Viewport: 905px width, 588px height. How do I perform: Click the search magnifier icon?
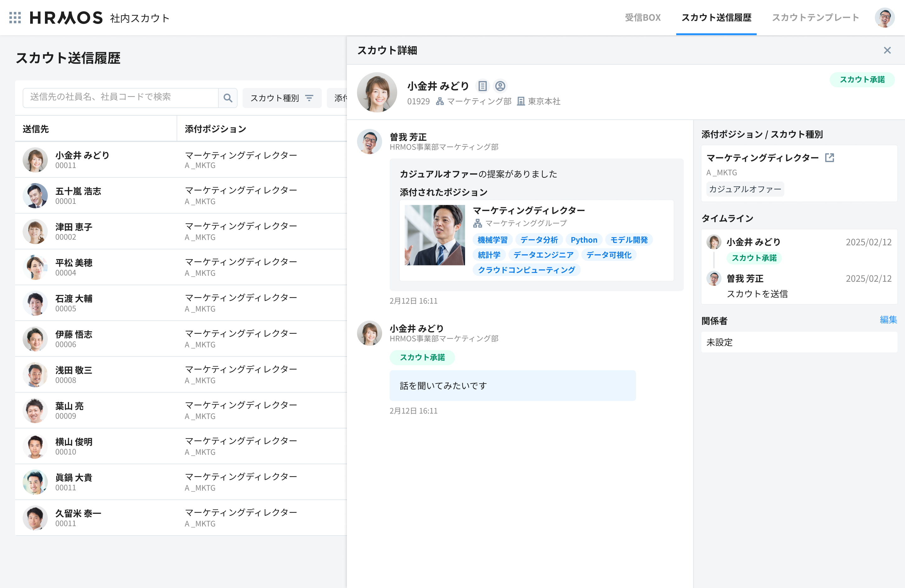(228, 98)
